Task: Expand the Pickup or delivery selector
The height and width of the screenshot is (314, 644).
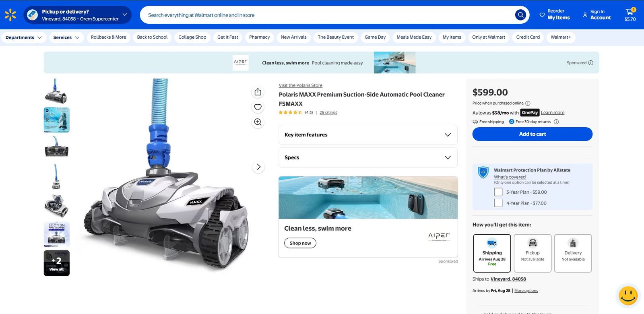Action: pos(77,15)
